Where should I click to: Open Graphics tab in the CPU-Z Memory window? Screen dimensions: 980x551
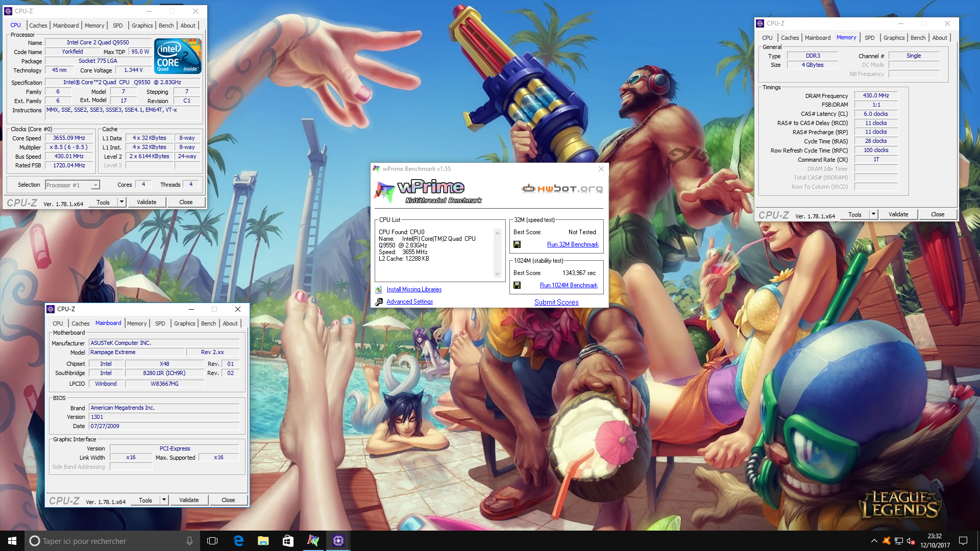pos(894,38)
